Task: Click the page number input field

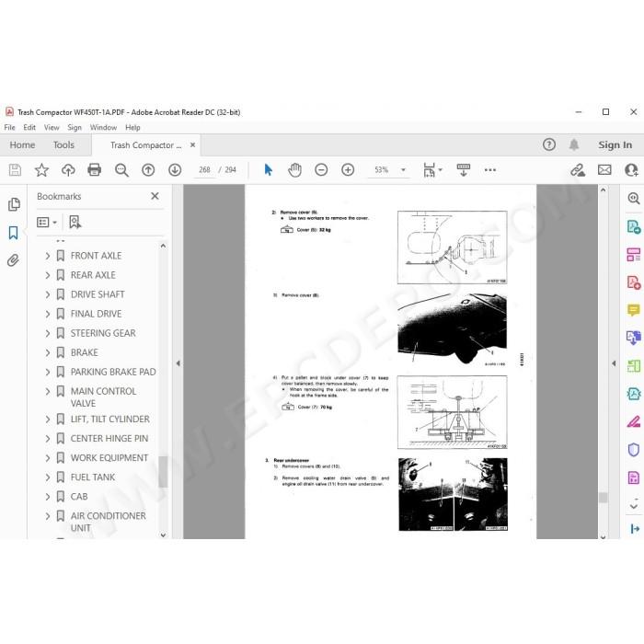Action: (x=204, y=169)
